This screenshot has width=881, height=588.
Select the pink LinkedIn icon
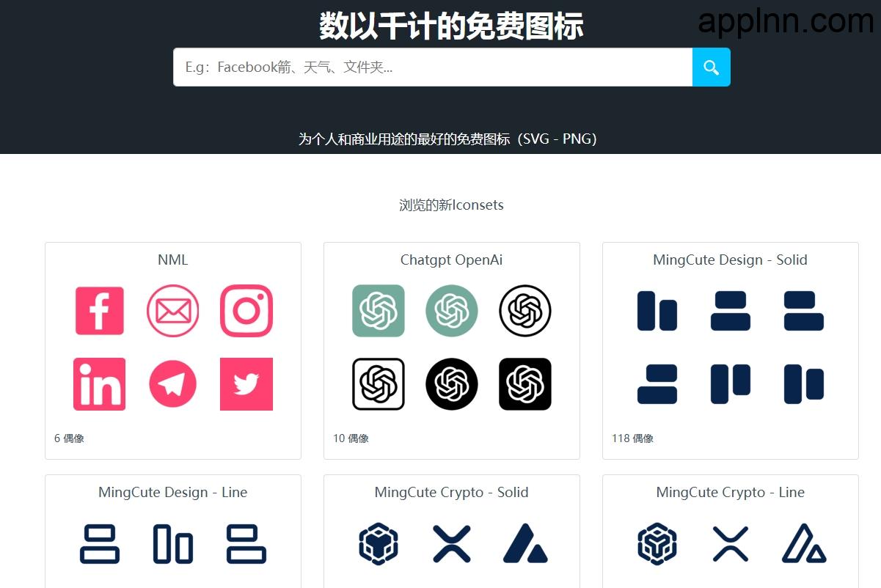(x=100, y=384)
